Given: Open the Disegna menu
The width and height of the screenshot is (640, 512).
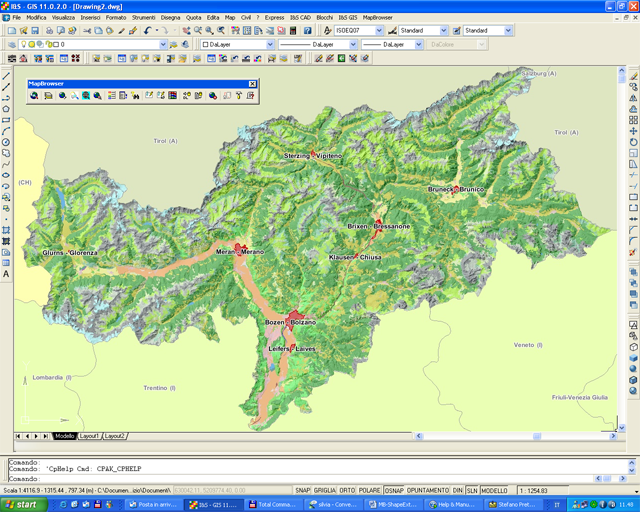Looking at the screenshot, I should (170, 18).
